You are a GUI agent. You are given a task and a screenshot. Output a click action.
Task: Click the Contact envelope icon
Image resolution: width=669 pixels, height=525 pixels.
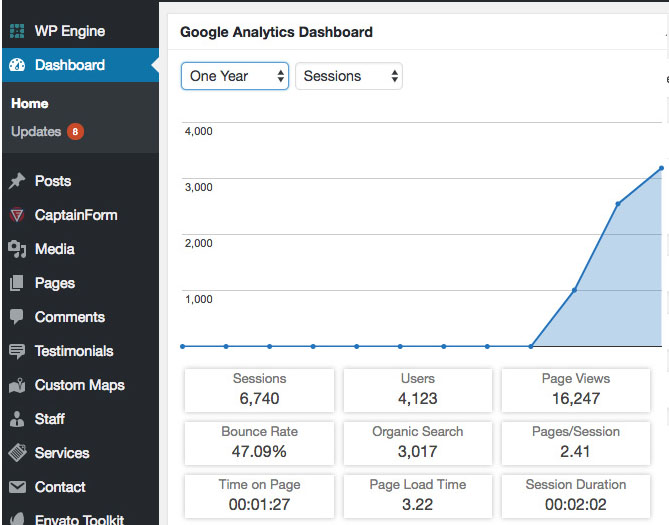tap(17, 487)
